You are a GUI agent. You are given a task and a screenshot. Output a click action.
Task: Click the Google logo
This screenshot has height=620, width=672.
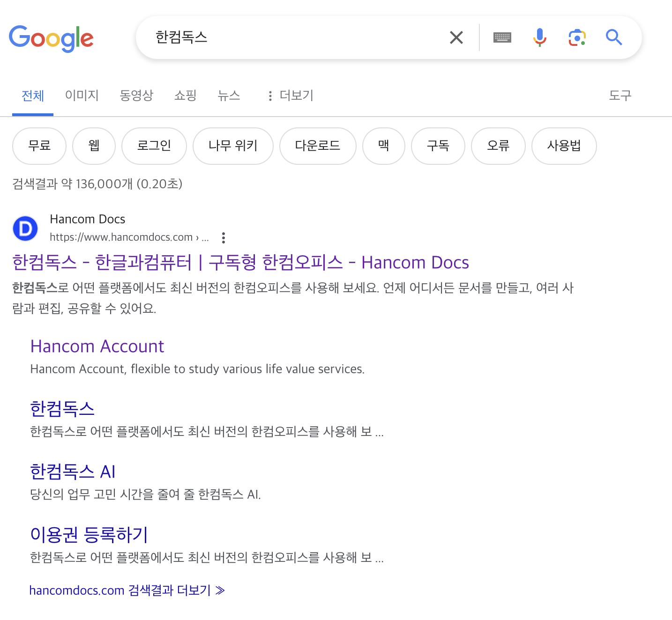coord(51,38)
